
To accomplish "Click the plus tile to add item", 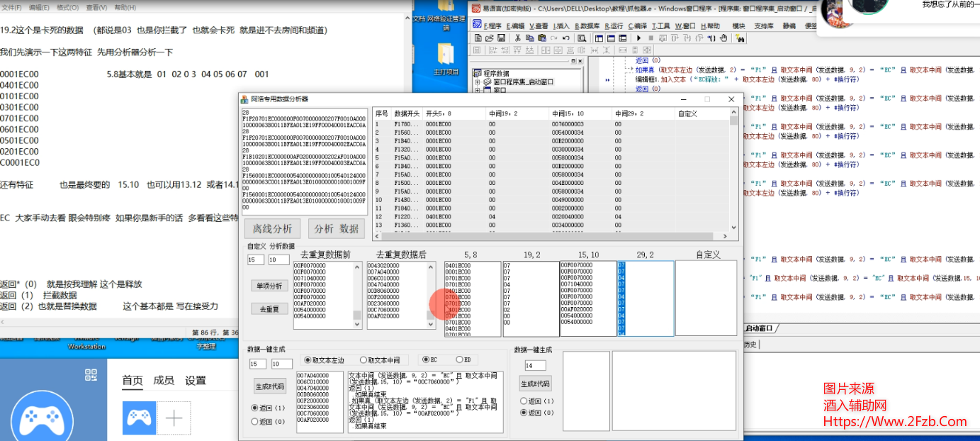I will 174,418.
